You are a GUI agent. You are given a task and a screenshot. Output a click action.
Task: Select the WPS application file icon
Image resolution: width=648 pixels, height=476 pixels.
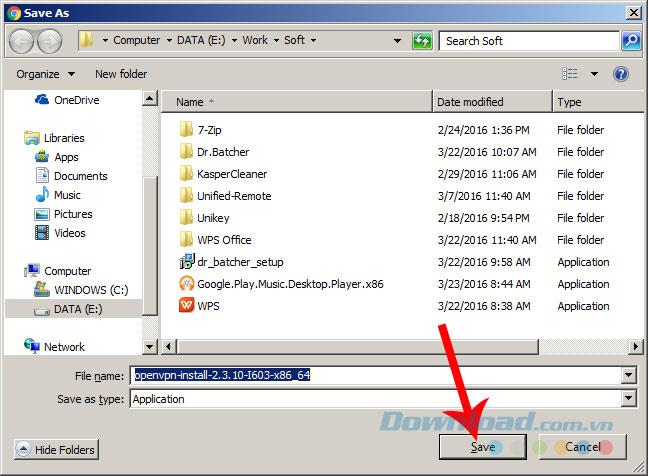[186, 306]
